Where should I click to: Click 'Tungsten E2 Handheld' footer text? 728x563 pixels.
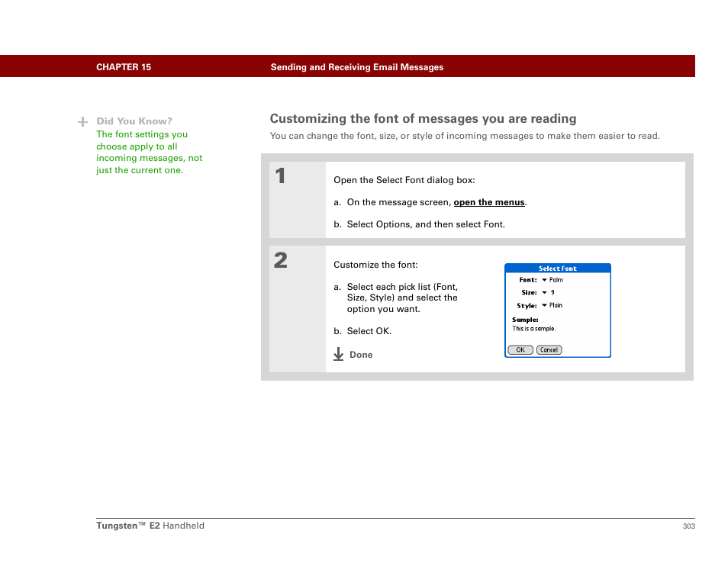point(150,526)
